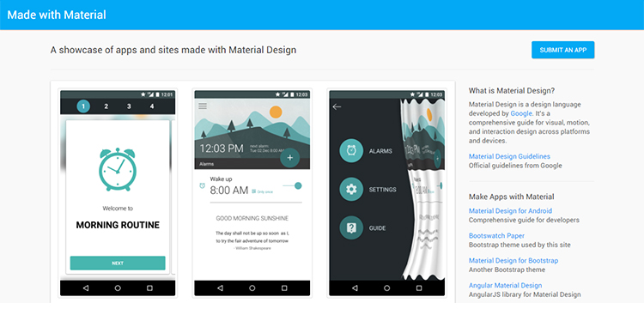Click the GOOD MORNING SUNSHINE heading
Image resolution: width=644 pixels, height=315 pixels.
252,219
